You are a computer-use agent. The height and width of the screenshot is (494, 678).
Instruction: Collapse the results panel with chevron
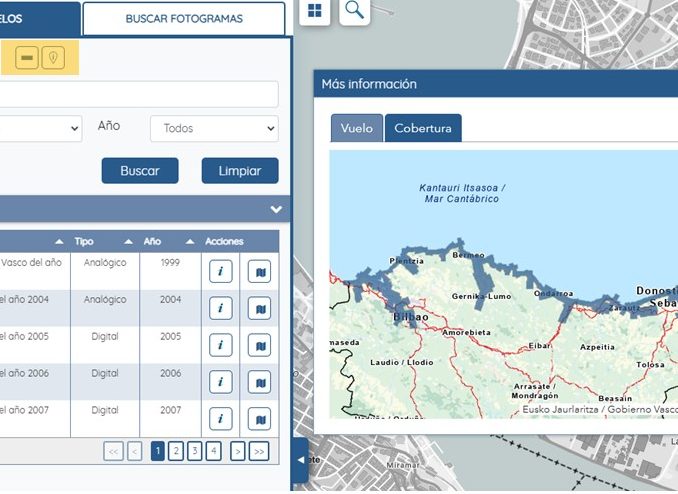pyautogui.click(x=276, y=210)
